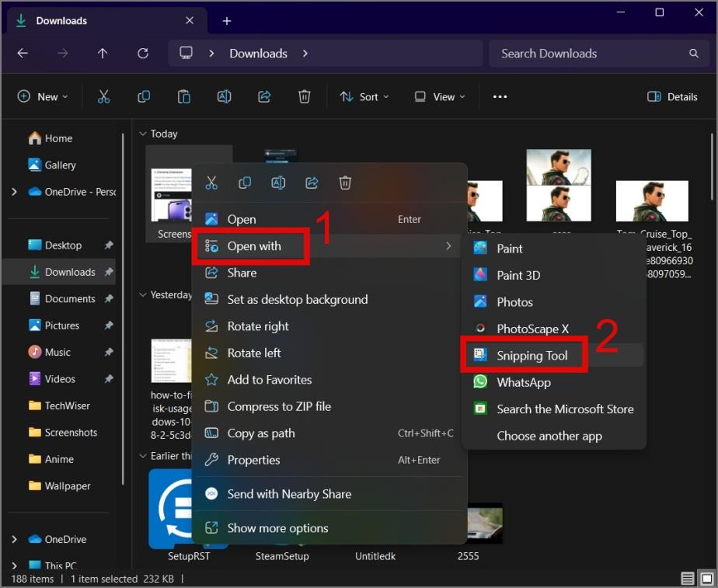
Task: Collapse the Earlier this week group
Action: point(143,456)
